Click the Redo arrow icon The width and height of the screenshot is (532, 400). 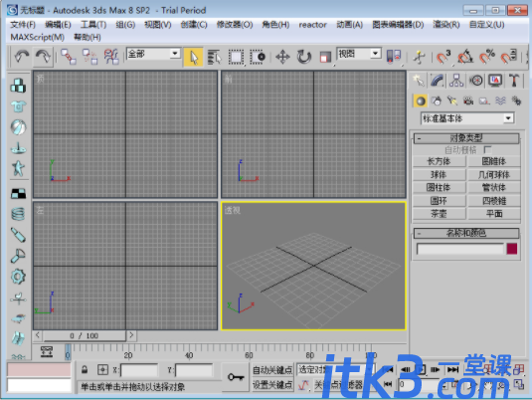[x=43, y=57]
